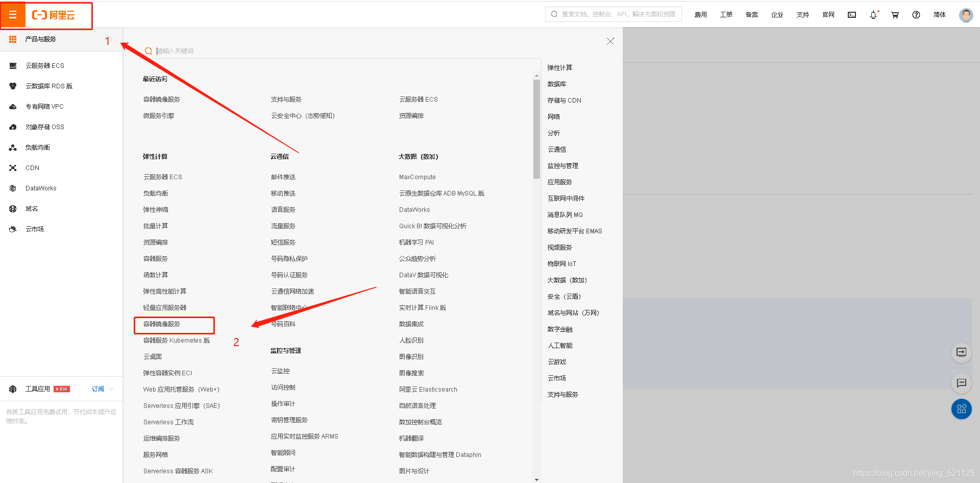Click the 域名 globe sidebar icon
The image size is (980, 483).
point(13,209)
